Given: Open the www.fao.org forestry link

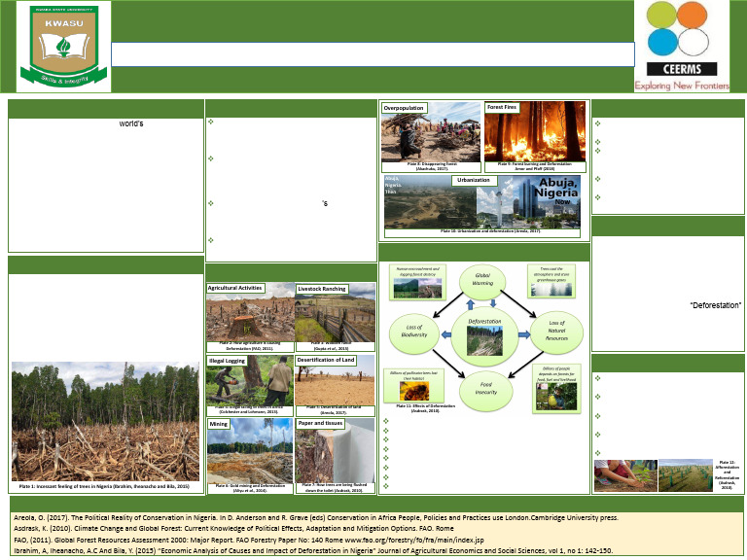Looking at the screenshot, I should tap(414, 540).
